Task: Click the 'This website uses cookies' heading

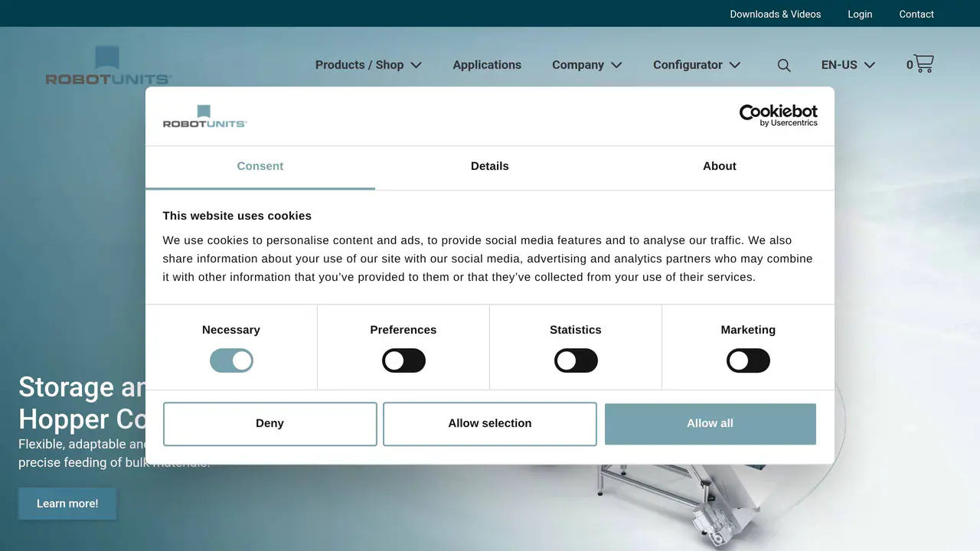Action: (237, 216)
